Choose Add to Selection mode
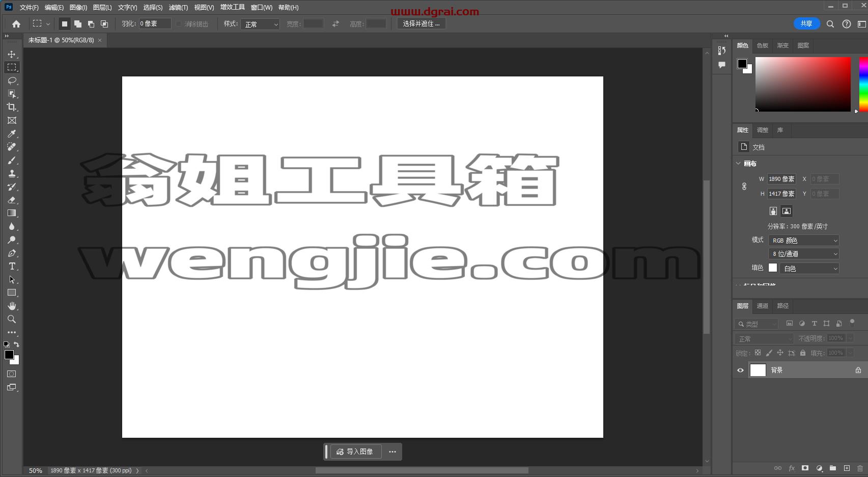868x477 pixels. [78, 24]
